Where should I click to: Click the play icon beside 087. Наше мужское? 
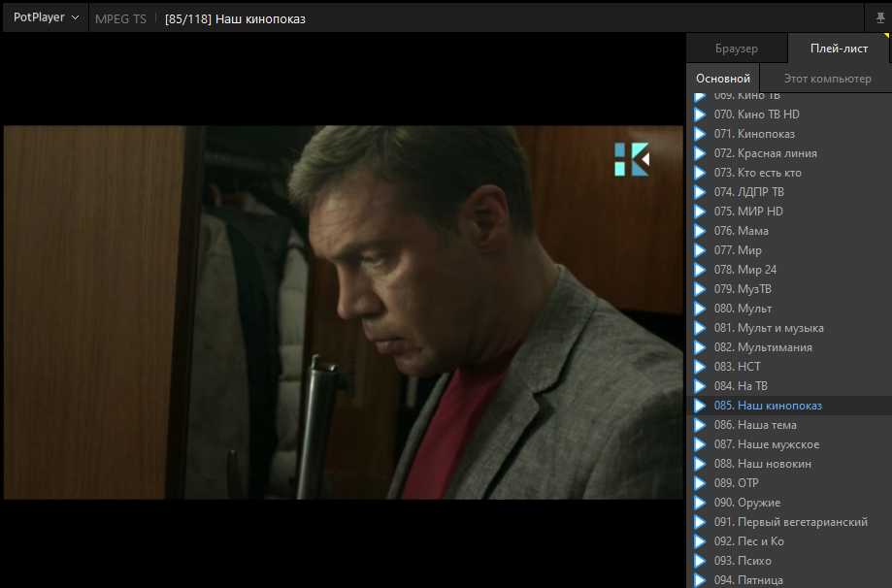click(700, 444)
